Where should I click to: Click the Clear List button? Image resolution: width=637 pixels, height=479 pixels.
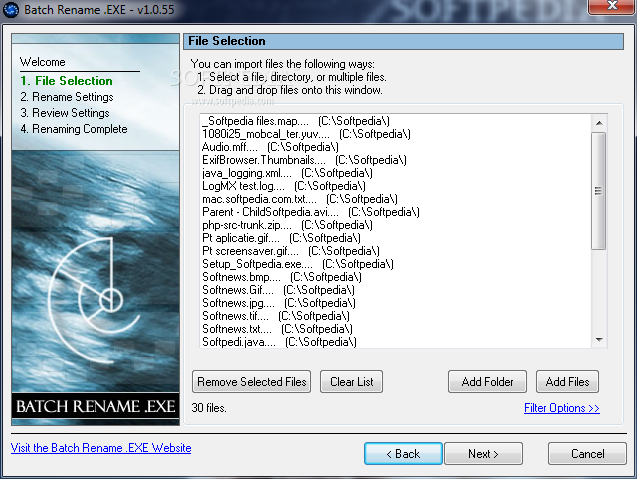coord(351,381)
